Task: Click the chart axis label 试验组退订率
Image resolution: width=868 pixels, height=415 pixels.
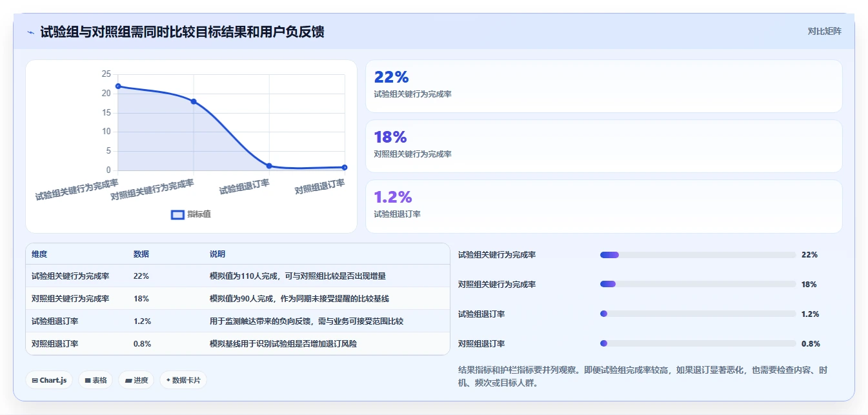Action: coord(245,187)
